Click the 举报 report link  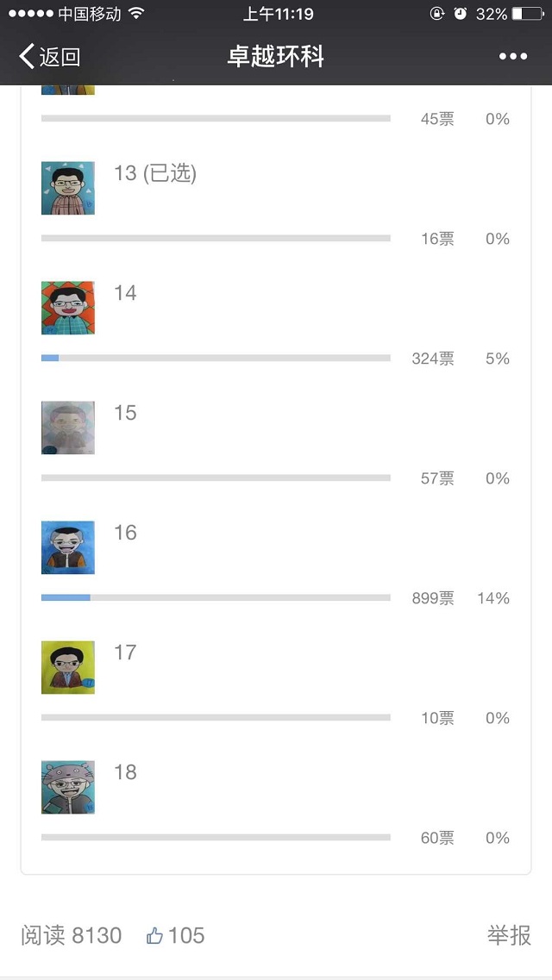click(x=509, y=935)
